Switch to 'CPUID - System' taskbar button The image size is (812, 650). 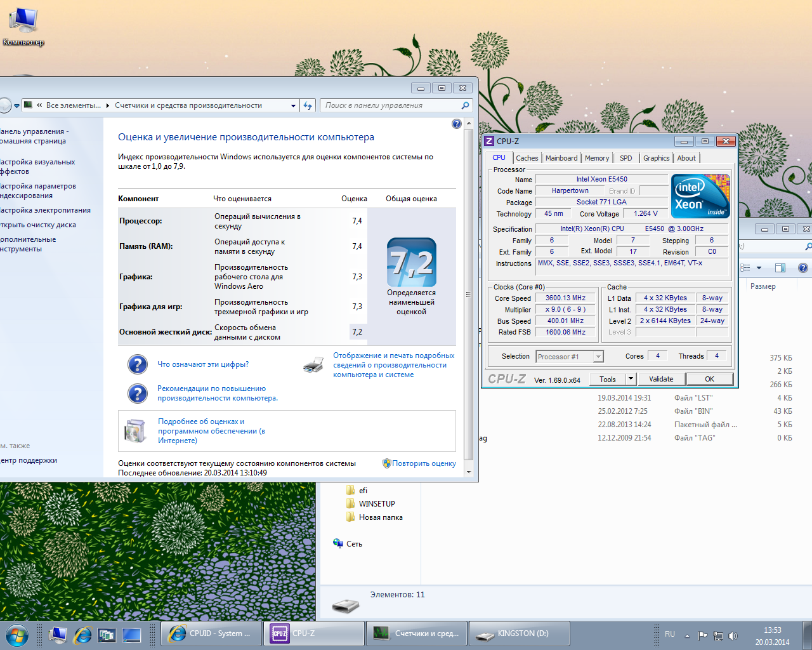click(x=211, y=633)
